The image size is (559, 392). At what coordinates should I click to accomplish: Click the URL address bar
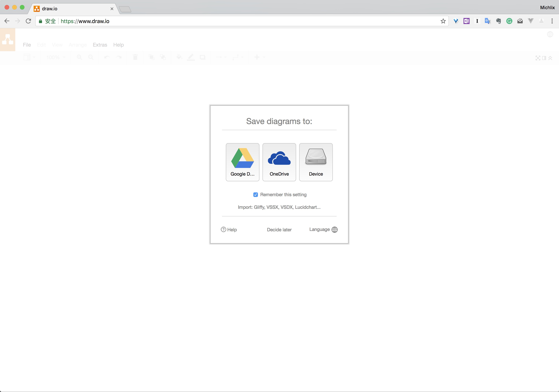243,21
